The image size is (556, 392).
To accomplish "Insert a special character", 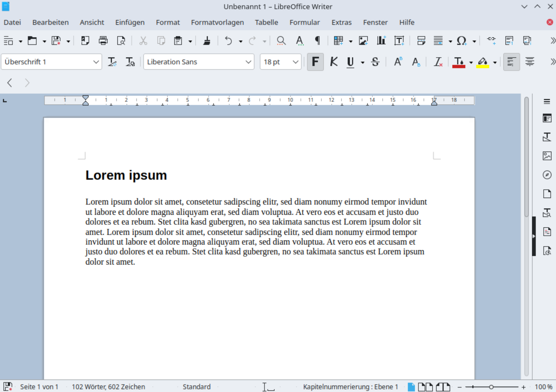I will pos(462,41).
